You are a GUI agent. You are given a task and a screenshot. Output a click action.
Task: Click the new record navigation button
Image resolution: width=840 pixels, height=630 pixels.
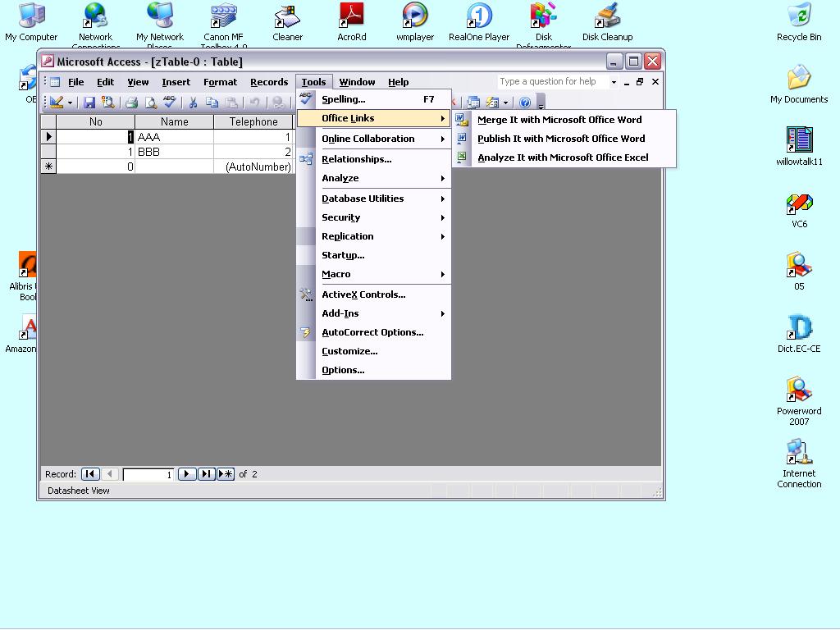(x=226, y=474)
